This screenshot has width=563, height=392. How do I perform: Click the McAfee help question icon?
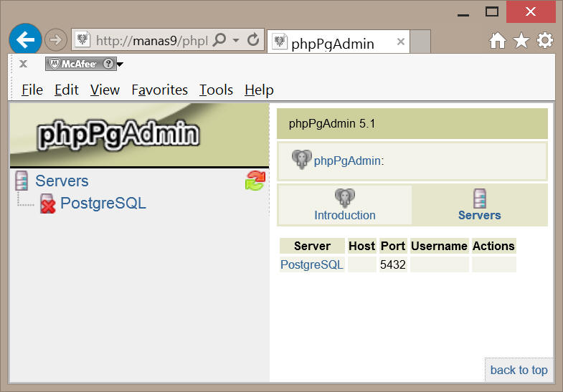click(108, 64)
